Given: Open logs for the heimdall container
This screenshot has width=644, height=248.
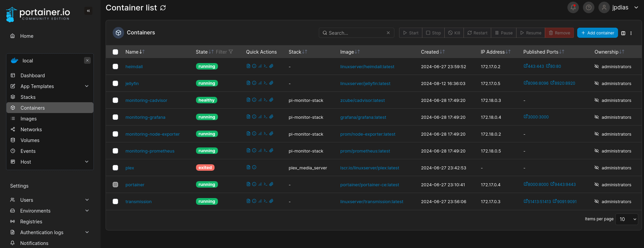Looking at the screenshot, I should click(x=248, y=66).
